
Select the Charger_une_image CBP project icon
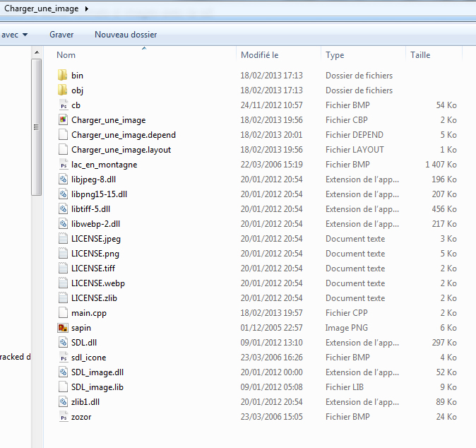click(62, 120)
